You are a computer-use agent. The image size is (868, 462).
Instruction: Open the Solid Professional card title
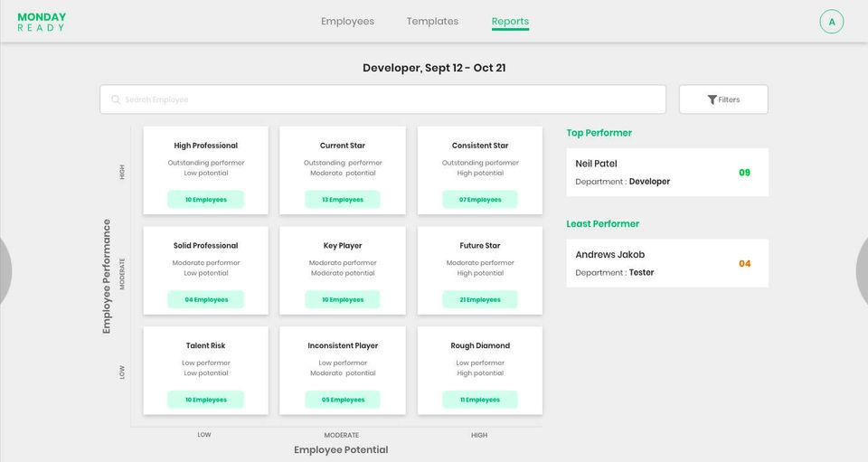(x=206, y=246)
